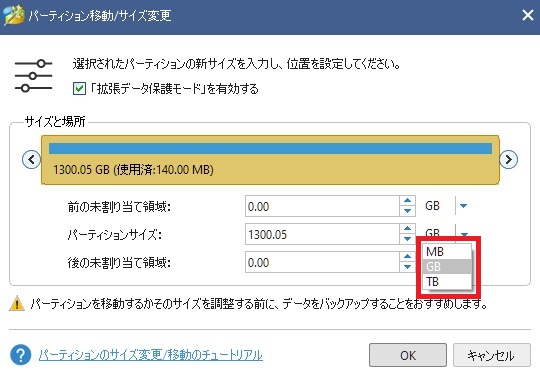Click the 前の未割り当て領域 label
The height and width of the screenshot is (377, 540).
[119, 207]
